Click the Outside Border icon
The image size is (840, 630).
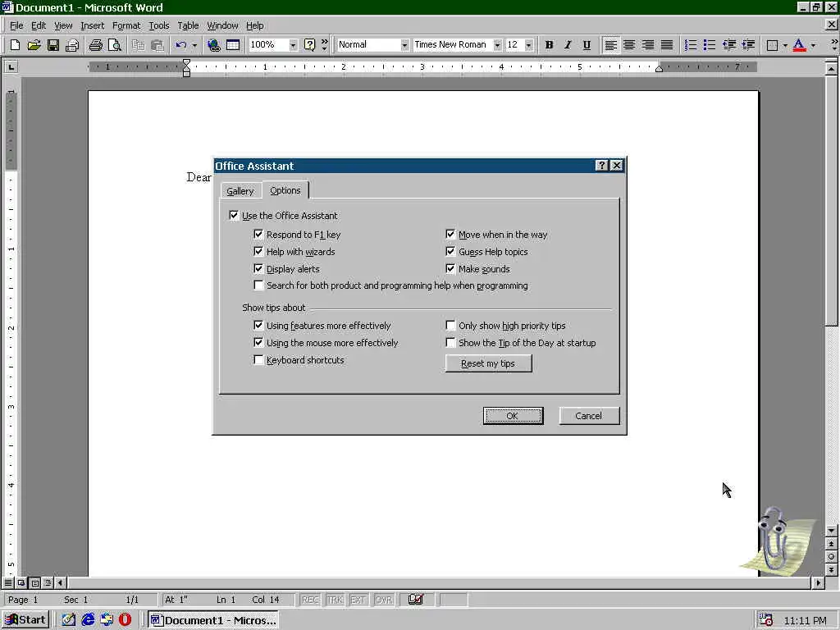(772, 45)
